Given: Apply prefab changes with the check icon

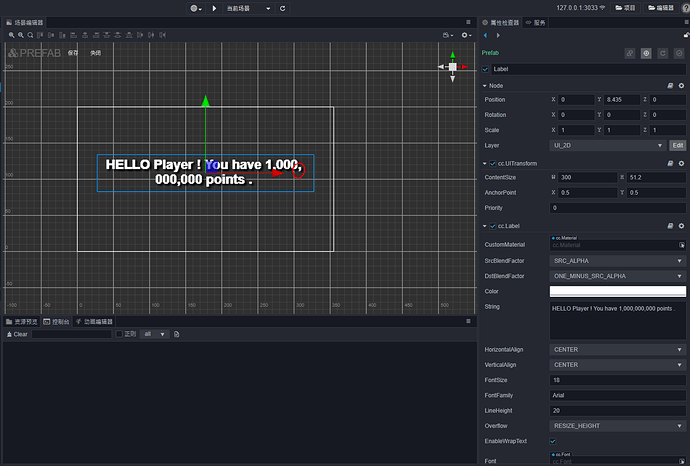Looking at the screenshot, I should [679, 53].
